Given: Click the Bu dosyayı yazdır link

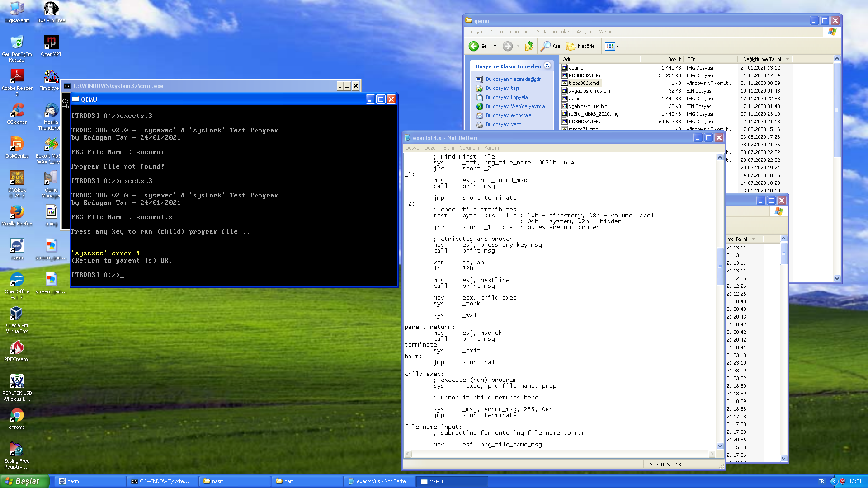Looking at the screenshot, I should click(505, 124).
